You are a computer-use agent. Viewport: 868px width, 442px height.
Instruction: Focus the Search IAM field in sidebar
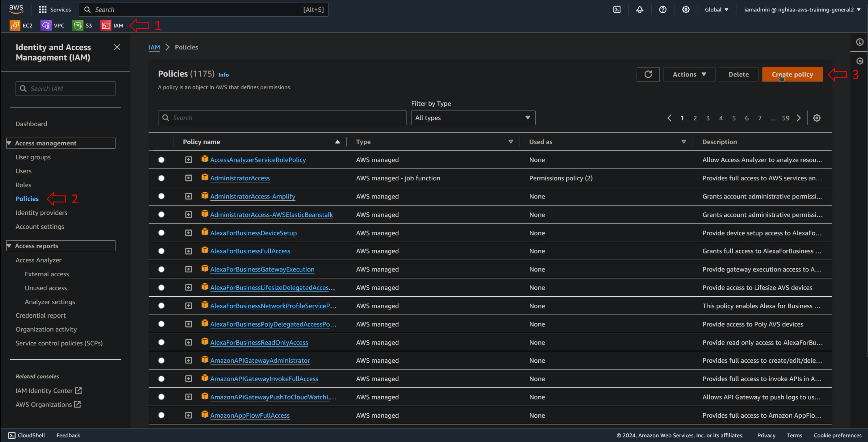click(65, 89)
